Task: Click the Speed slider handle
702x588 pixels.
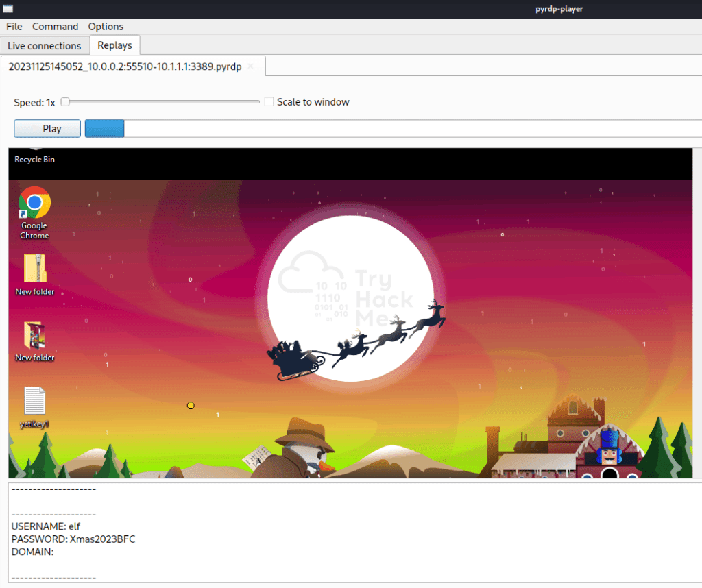Action: pyautogui.click(x=64, y=102)
